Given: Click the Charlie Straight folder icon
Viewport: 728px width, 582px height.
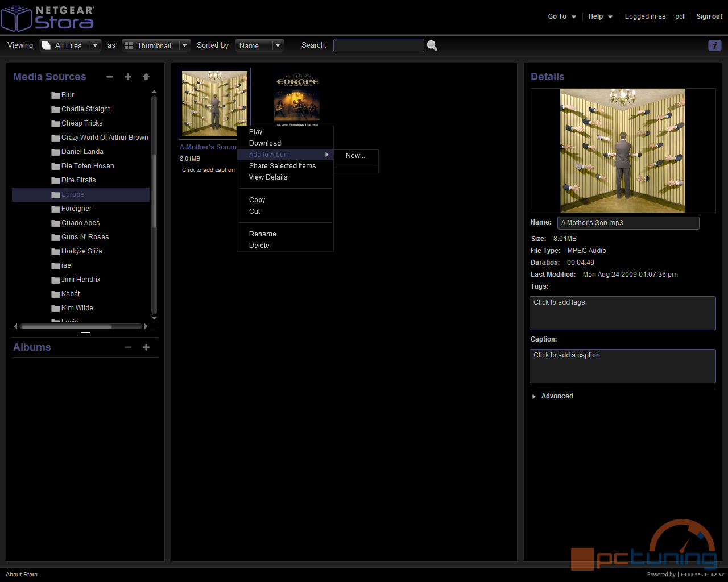Looking at the screenshot, I should pyautogui.click(x=56, y=110).
